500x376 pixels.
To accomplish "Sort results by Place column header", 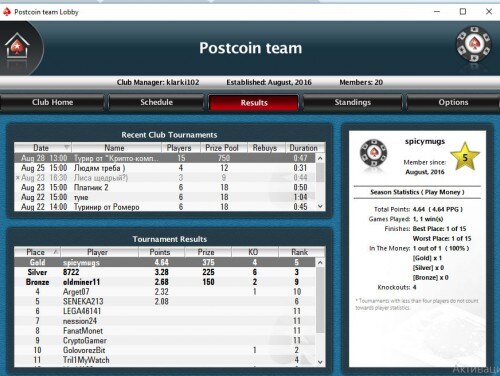I will 37,252.
